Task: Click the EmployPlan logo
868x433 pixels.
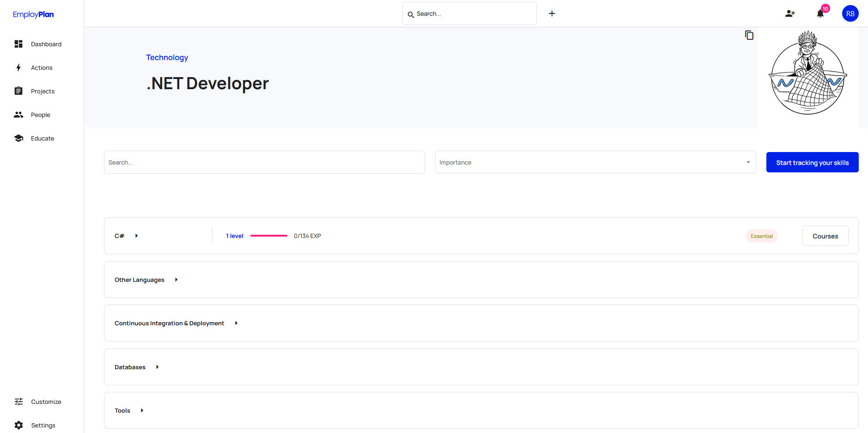Action: pyautogui.click(x=33, y=14)
